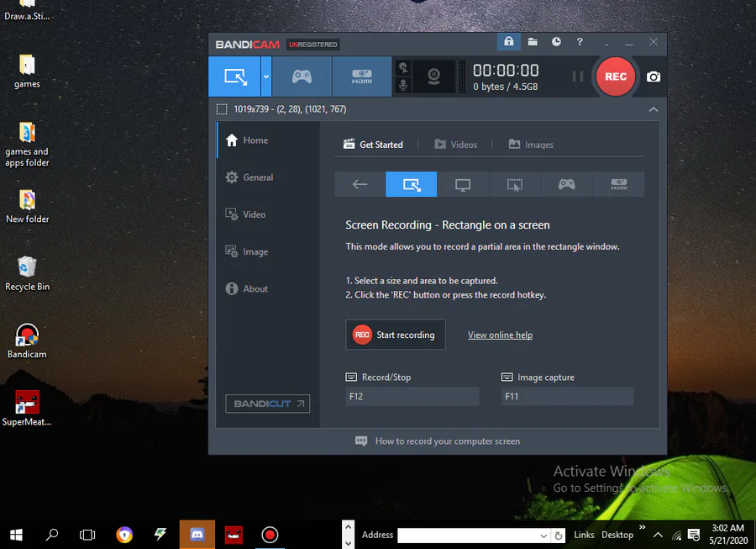Open View online help link

500,335
